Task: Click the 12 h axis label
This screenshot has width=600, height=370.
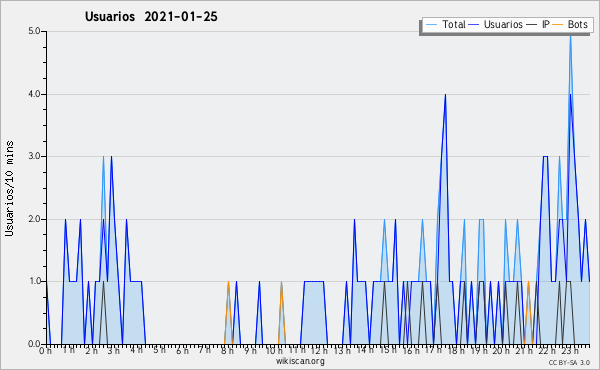Action: coord(319,351)
